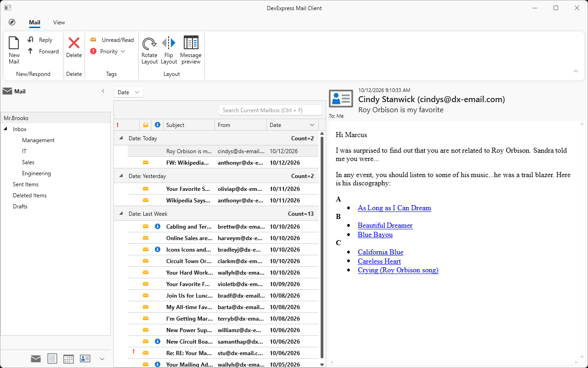Click Flip Layout
Image resolution: width=588 pixels, height=368 pixels.
click(169, 51)
